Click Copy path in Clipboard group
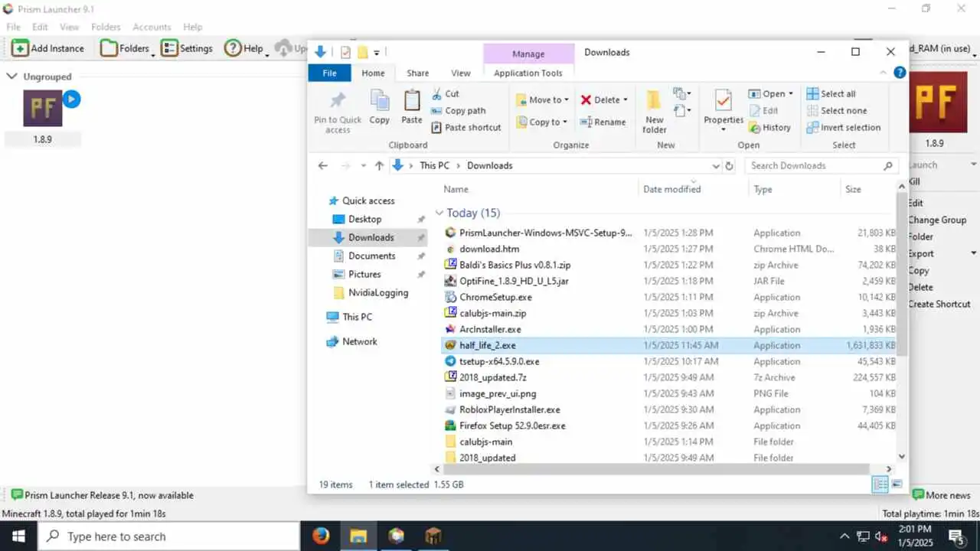 458,110
